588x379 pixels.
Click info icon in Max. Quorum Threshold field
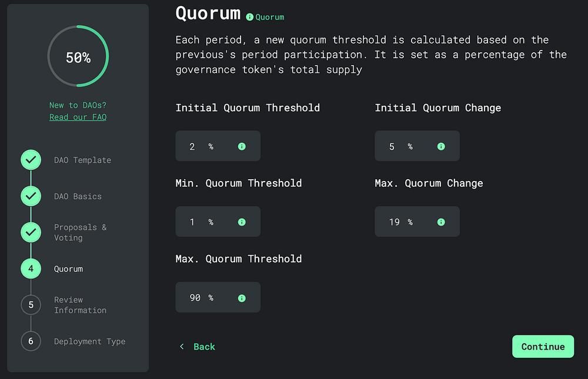tap(242, 298)
